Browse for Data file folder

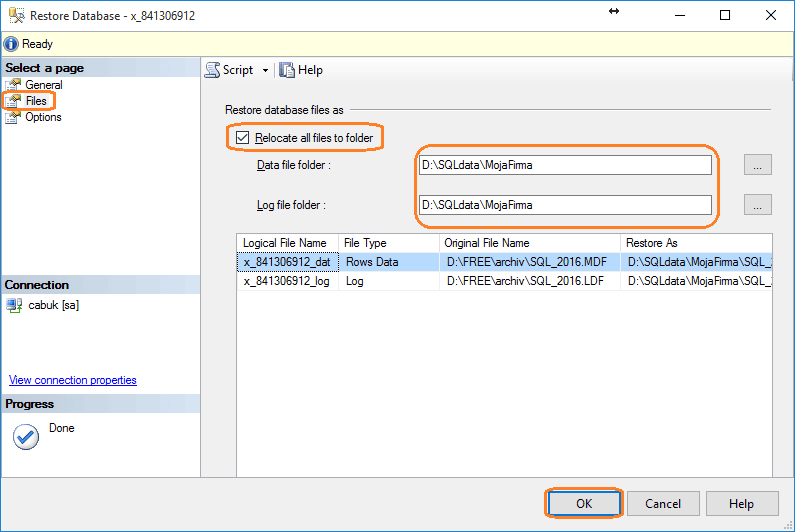pos(757,166)
